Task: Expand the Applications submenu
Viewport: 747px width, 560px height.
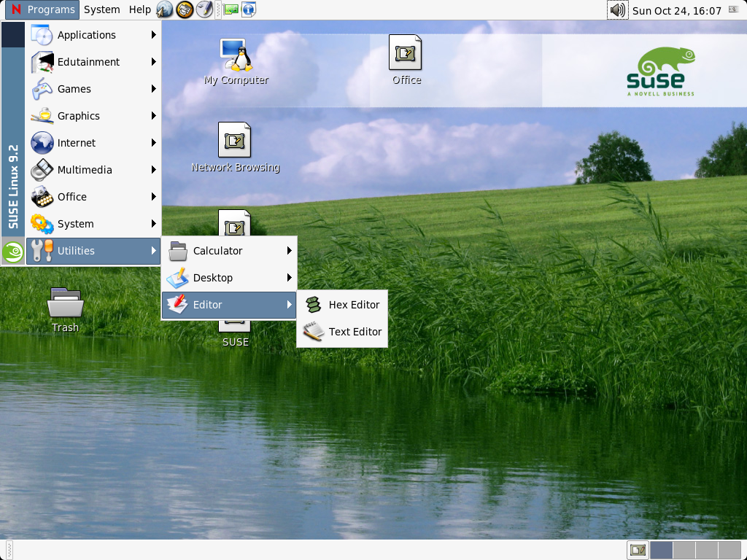Action: pos(93,35)
